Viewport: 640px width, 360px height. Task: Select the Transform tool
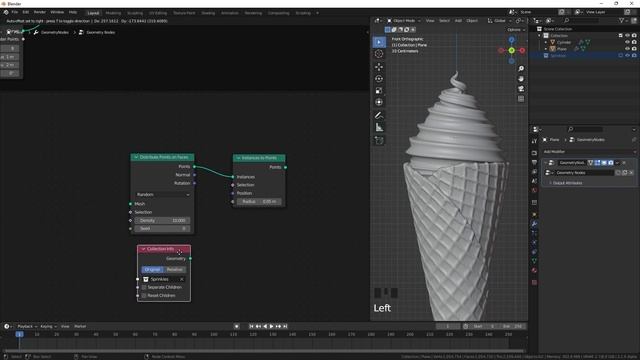click(x=379, y=102)
